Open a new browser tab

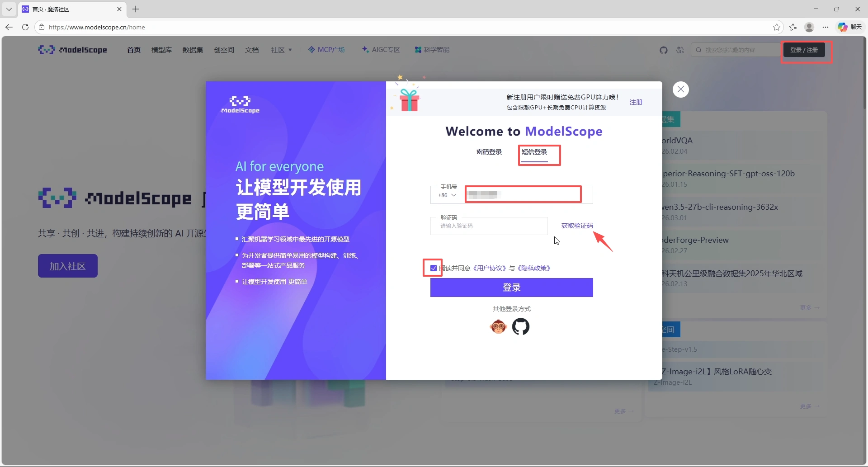(x=136, y=9)
